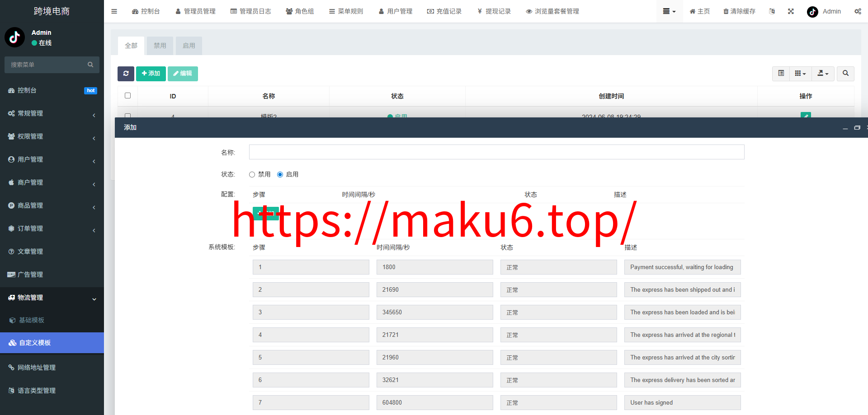The height and width of the screenshot is (415, 868).
Task: Click the 编辑 toolbar button
Action: click(183, 74)
